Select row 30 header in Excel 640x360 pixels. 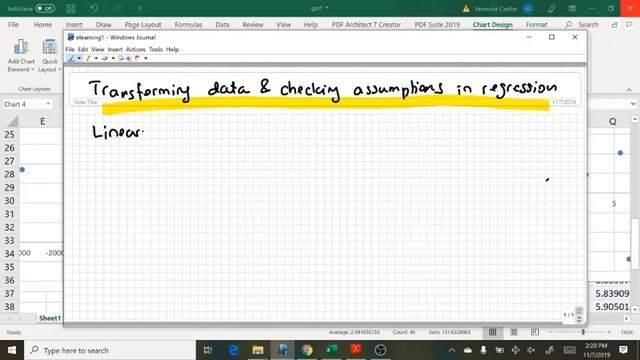pyautogui.click(x=10, y=201)
